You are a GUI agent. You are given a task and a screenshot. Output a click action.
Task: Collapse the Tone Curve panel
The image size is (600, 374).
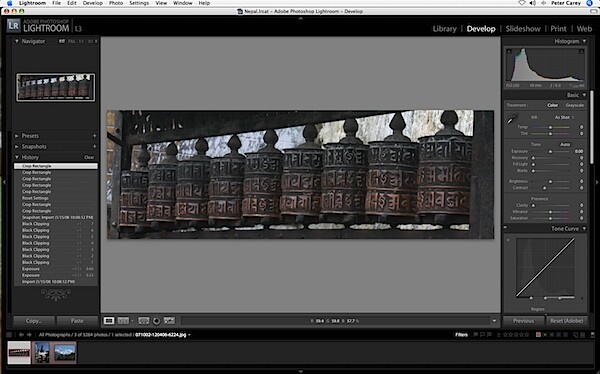point(584,229)
